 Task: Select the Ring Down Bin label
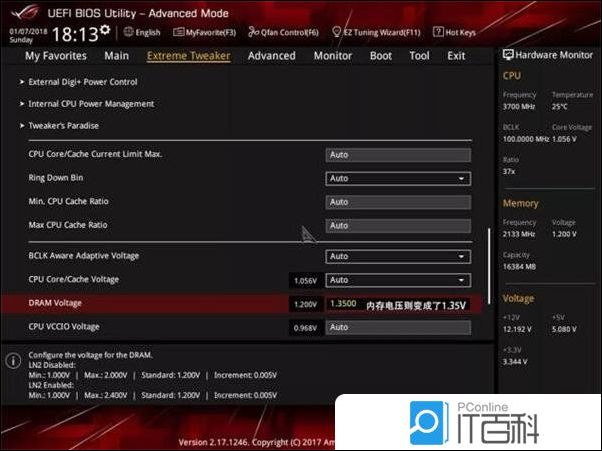[56, 178]
